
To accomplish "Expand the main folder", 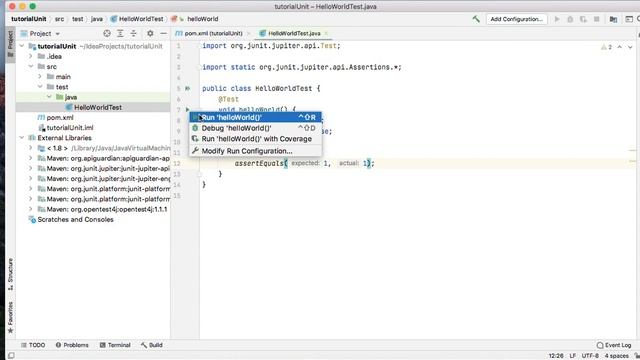I will click(x=40, y=77).
